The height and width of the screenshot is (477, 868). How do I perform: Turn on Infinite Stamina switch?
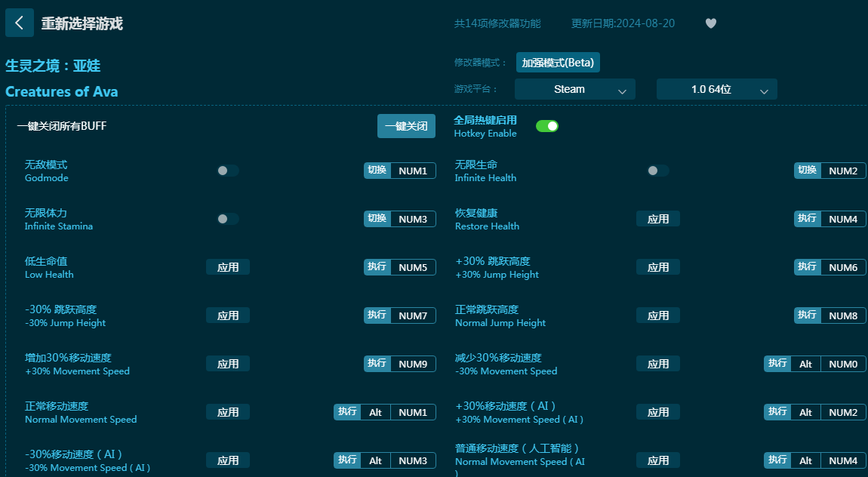tap(227, 219)
